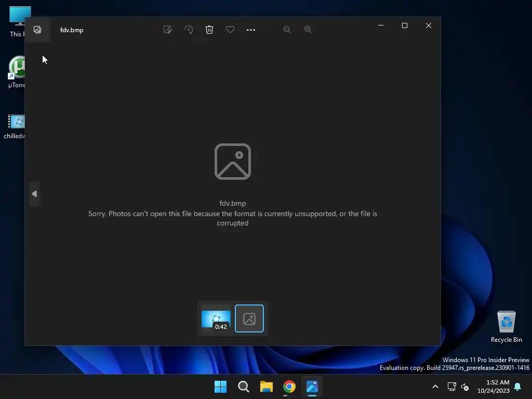Open notifications bell icon in tray
This screenshot has width=532, height=399.
[518, 387]
